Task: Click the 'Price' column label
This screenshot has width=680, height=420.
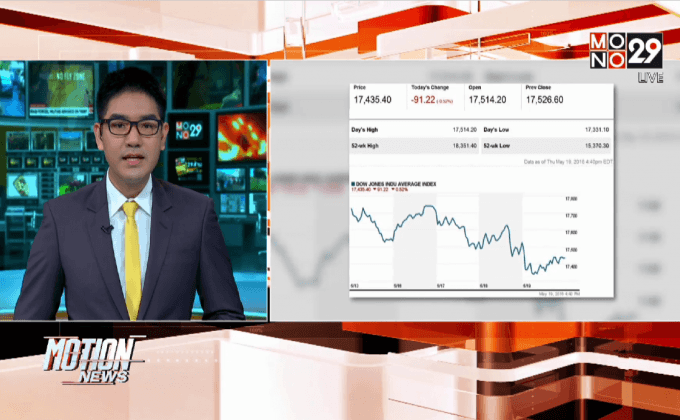Action: coord(360,87)
